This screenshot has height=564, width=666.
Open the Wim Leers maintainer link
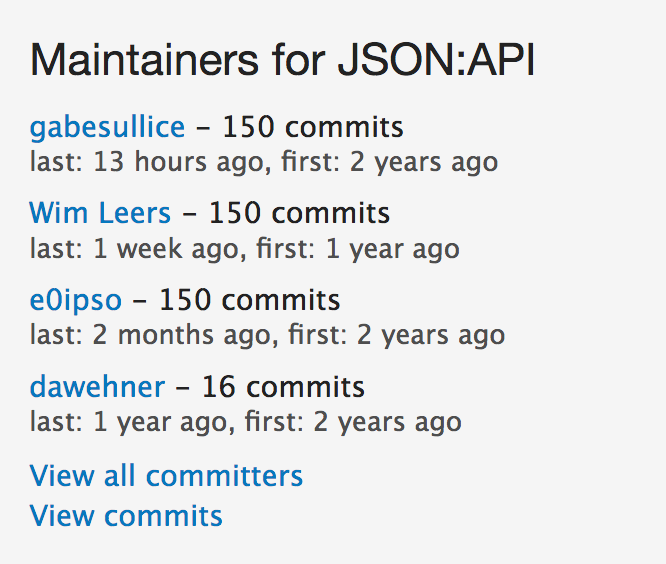point(100,213)
